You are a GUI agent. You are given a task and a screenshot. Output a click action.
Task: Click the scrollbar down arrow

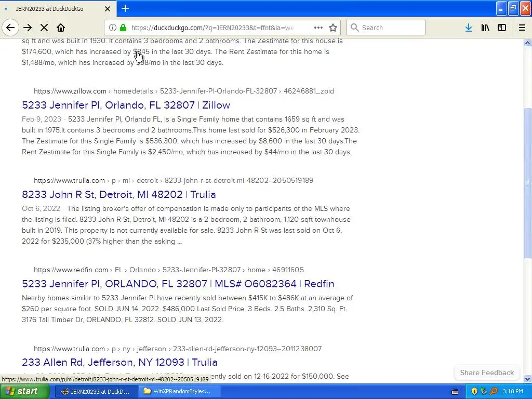(527, 379)
